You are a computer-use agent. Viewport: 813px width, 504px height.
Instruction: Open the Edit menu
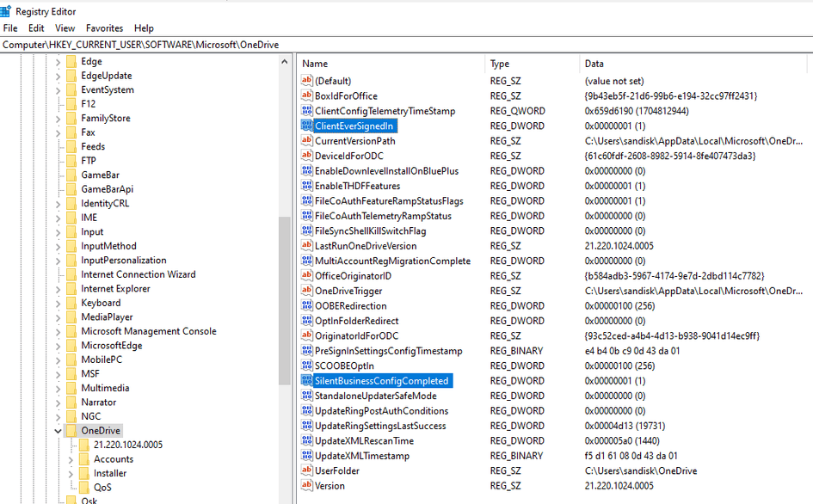(36, 28)
